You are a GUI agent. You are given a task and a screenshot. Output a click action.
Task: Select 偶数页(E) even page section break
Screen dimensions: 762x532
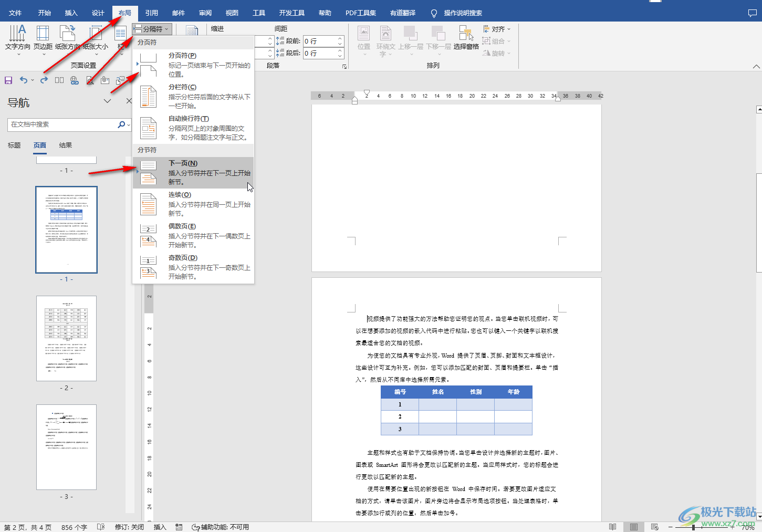(193, 235)
